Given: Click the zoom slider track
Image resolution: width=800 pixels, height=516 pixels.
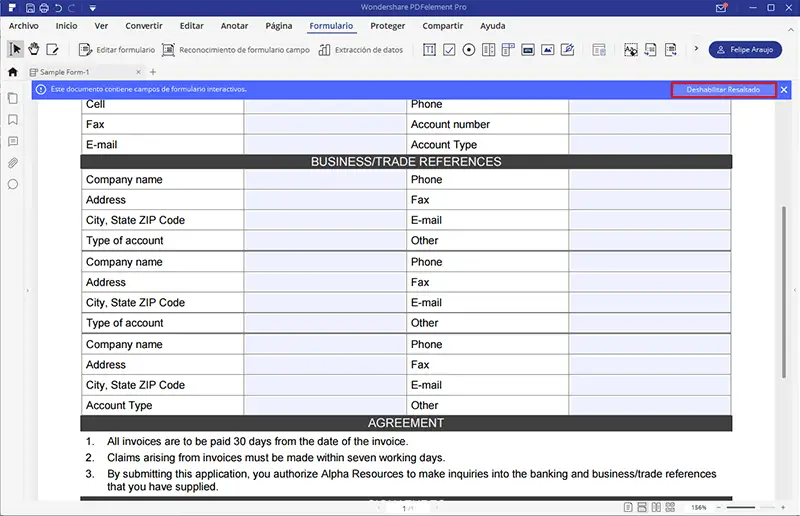Looking at the screenshot, I should tap(751, 507).
